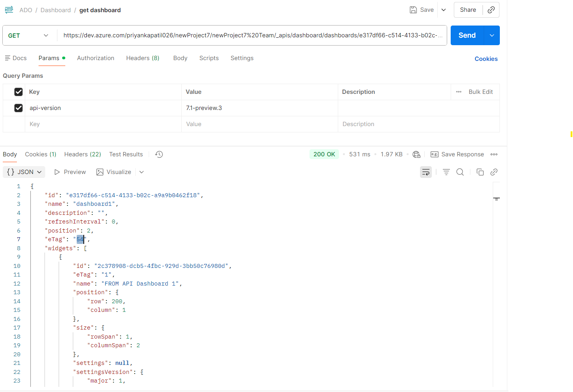Open the GET method dropdown

[x=28, y=35]
